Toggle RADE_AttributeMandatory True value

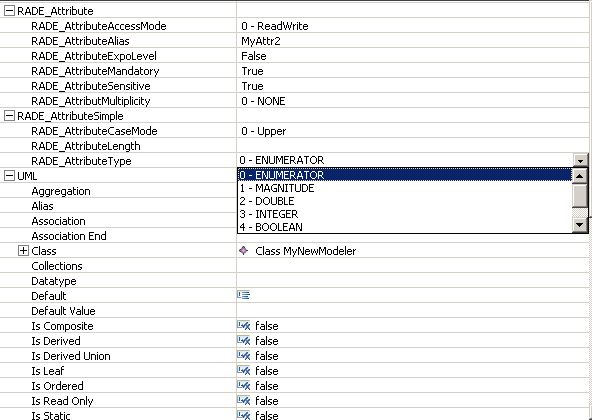[252, 71]
